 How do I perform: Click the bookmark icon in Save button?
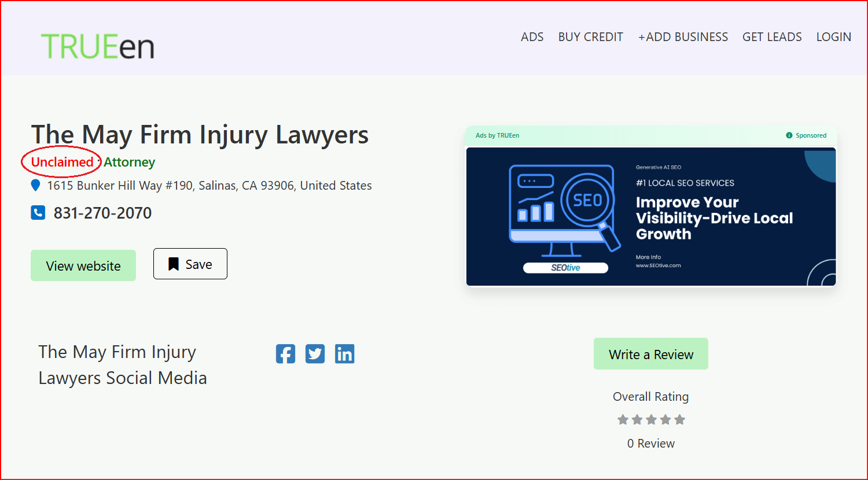tap(173, 264)
